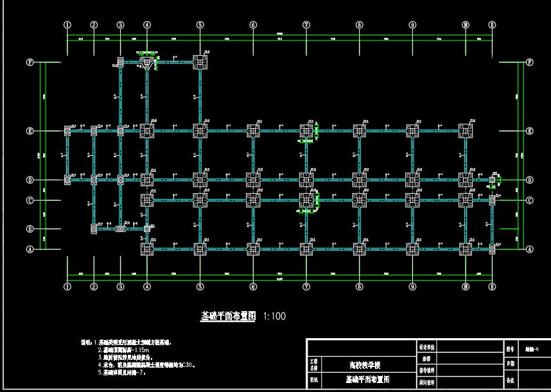Select the pile cap at axis 6 and D
551x392 pixels.
pos(253,180)
